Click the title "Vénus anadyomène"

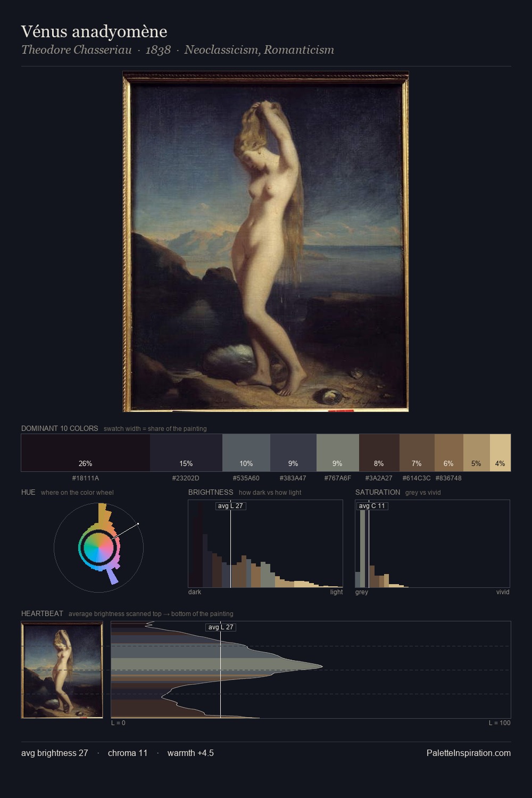(94, 31)
